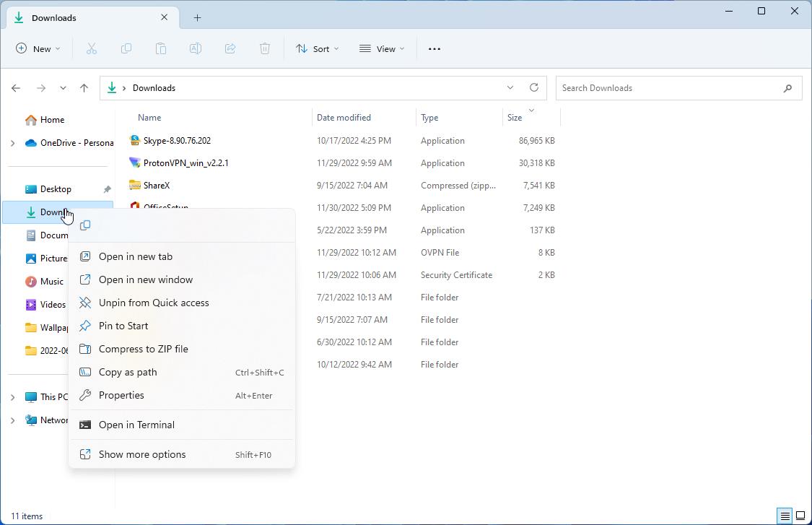This screenshot has width=812, height=525.
Task: Open the View dropdown
Action: [381, 48]
